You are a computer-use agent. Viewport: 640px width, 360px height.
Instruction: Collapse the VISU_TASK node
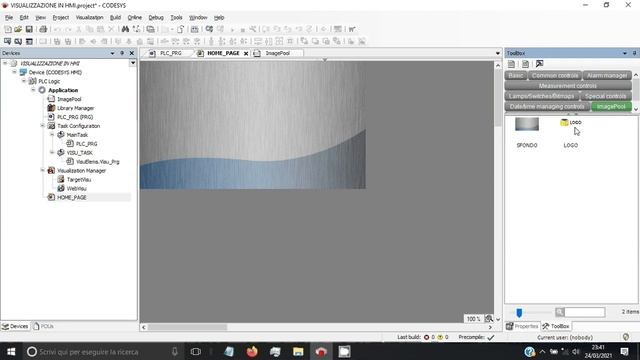point(52,153)
